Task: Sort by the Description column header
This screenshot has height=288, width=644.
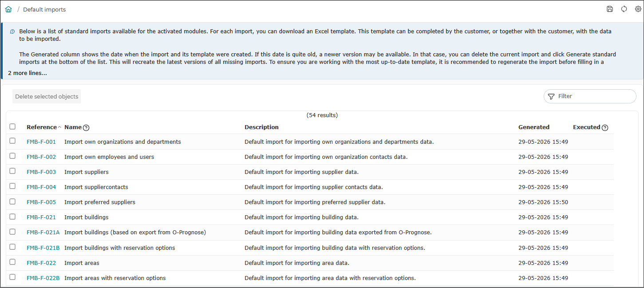Action: [261, 127]
